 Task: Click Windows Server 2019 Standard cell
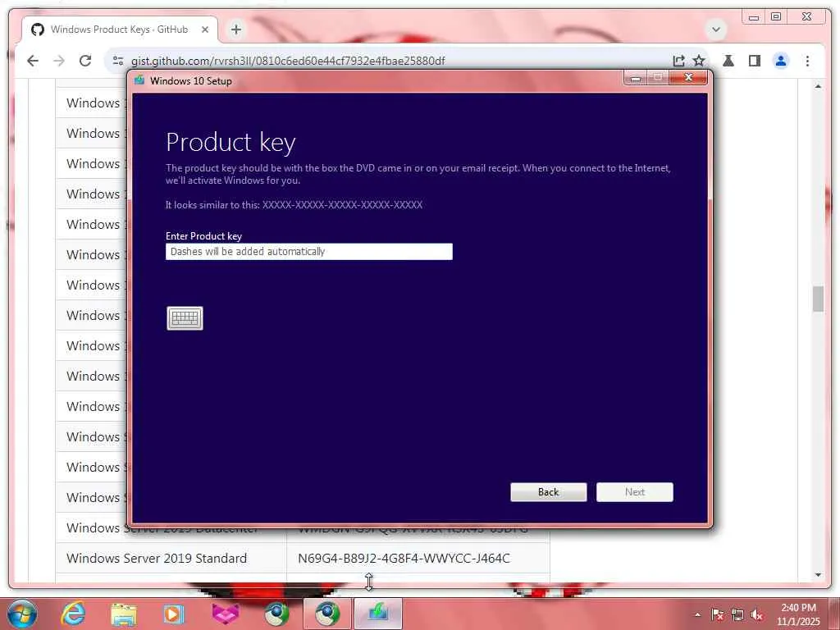point(171,558)
